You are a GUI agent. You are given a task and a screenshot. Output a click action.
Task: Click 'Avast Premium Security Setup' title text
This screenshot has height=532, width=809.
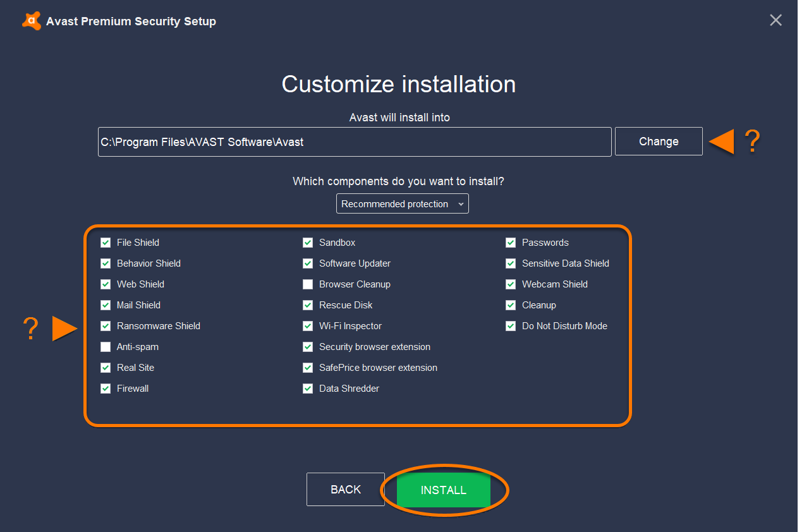pos(131,21)
